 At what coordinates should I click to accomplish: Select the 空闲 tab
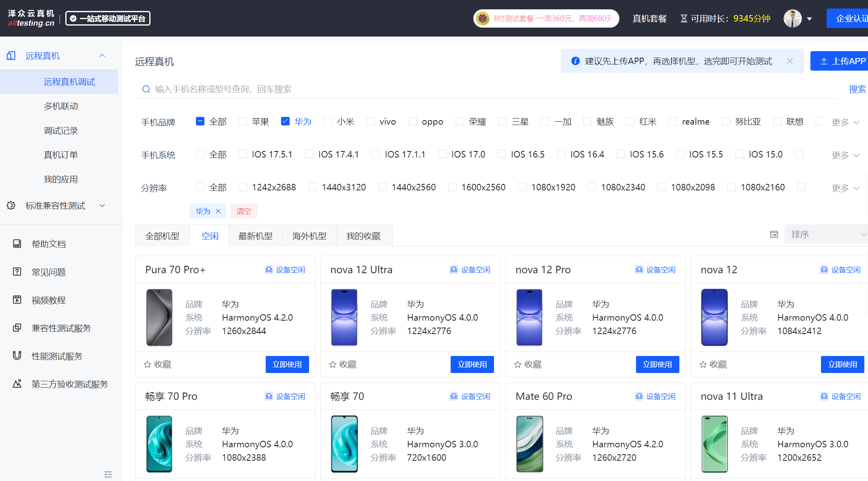pyautogui.click(x=210, y=236)
